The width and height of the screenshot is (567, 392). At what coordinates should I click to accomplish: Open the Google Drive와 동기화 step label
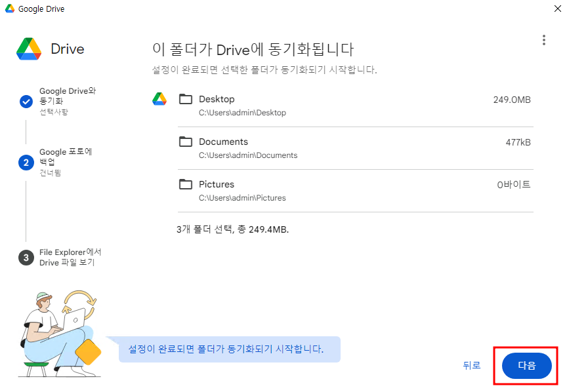68,96
